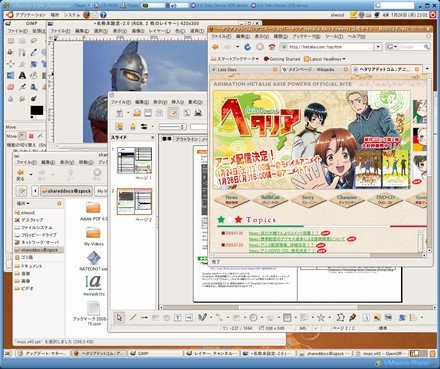Select GIMP's Flip tool
Viewport: 440px width, 369px height.
[x=11, y=75]
